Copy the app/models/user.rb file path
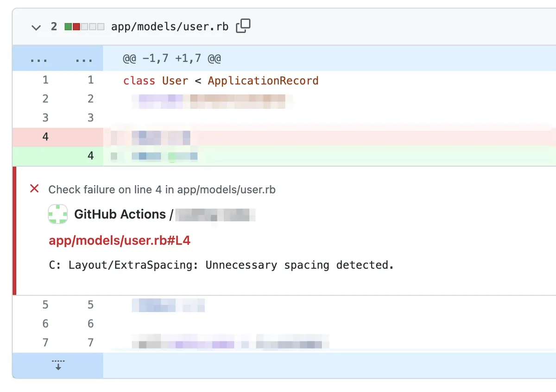The width and height of the screenshot is (556, 392). pyautogui.click(x=243, y=26)
